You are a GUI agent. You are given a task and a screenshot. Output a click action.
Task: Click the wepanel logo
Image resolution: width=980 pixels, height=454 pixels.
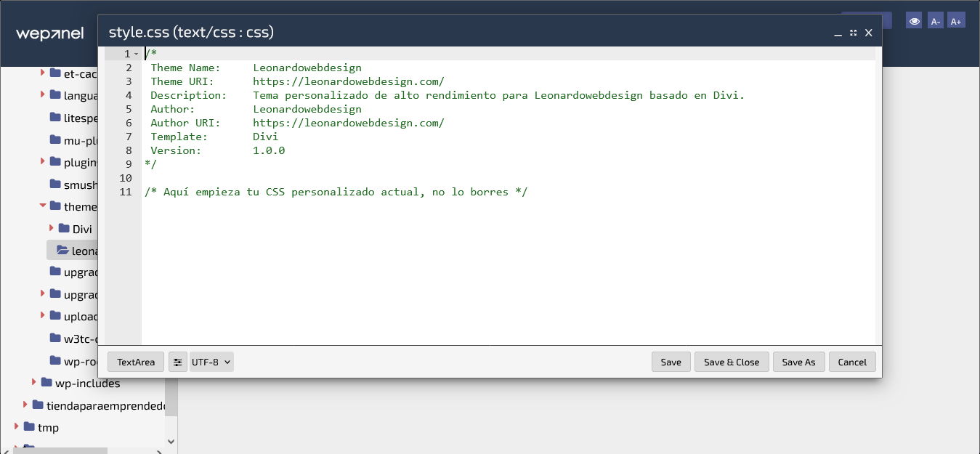point(49,33)
